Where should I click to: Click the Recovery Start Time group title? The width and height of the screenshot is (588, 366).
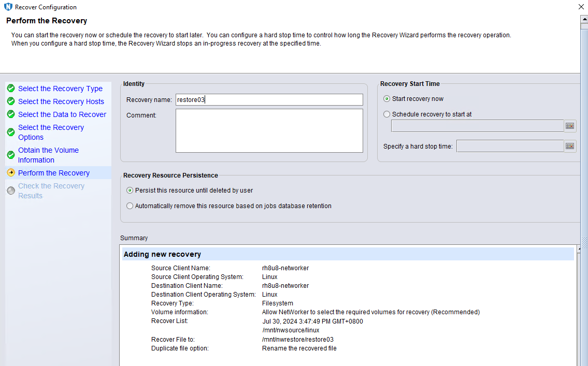pos(410,83)
